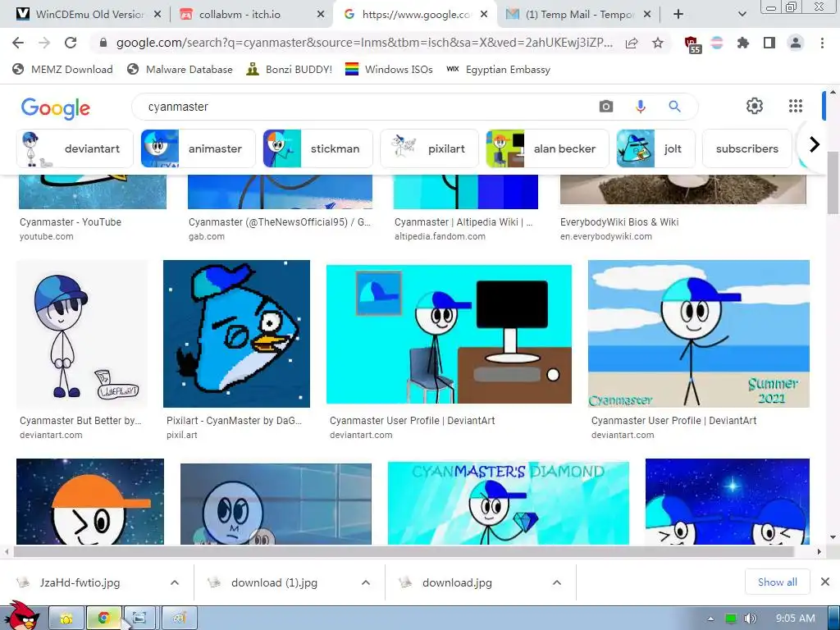Click the Google logo

tap(56, 108)
